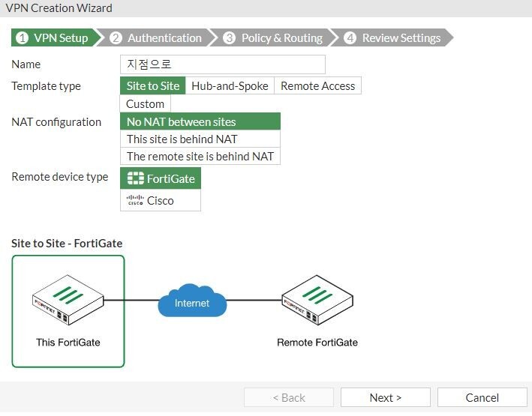Choose This site is behind NAT
This screenshot has width=532, height=416.
click(200, 139)
